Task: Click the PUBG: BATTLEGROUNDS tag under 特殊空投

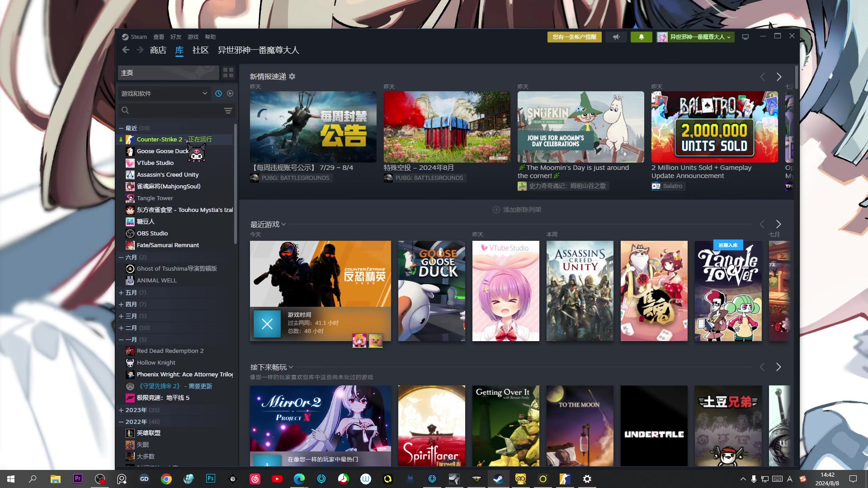Action: [x=425, y=178]
